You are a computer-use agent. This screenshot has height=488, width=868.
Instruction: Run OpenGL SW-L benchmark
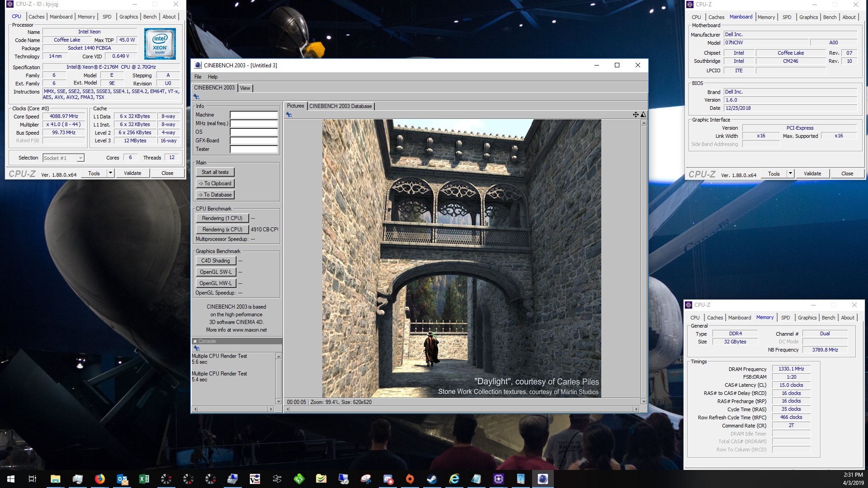[x=216, y=272]
